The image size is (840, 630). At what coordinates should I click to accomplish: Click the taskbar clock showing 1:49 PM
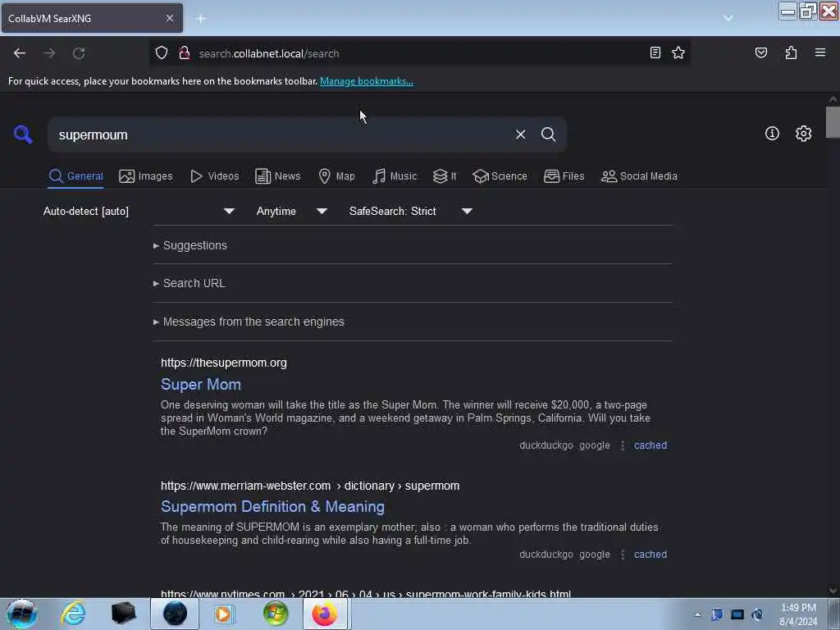coord(798,614)
